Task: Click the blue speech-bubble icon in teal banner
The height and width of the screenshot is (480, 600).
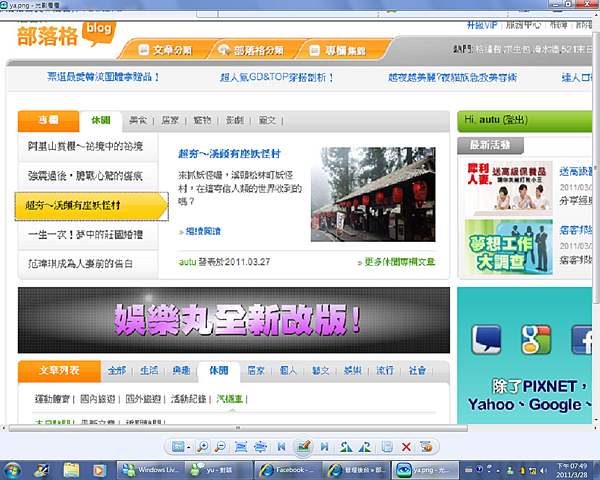Action: click(x=486, y=340)
